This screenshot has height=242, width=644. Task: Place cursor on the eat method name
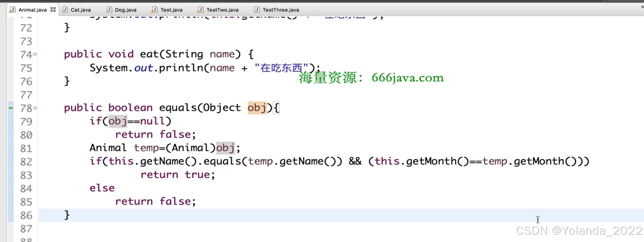point(149,54)
